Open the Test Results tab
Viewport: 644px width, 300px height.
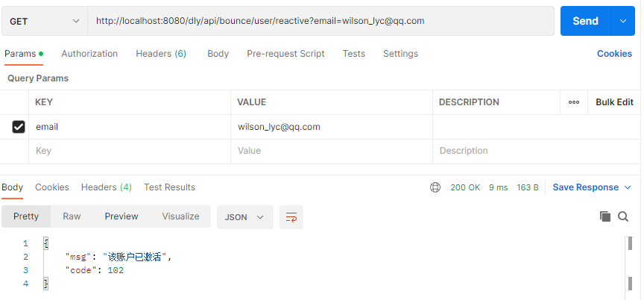(x=170, y=187)
